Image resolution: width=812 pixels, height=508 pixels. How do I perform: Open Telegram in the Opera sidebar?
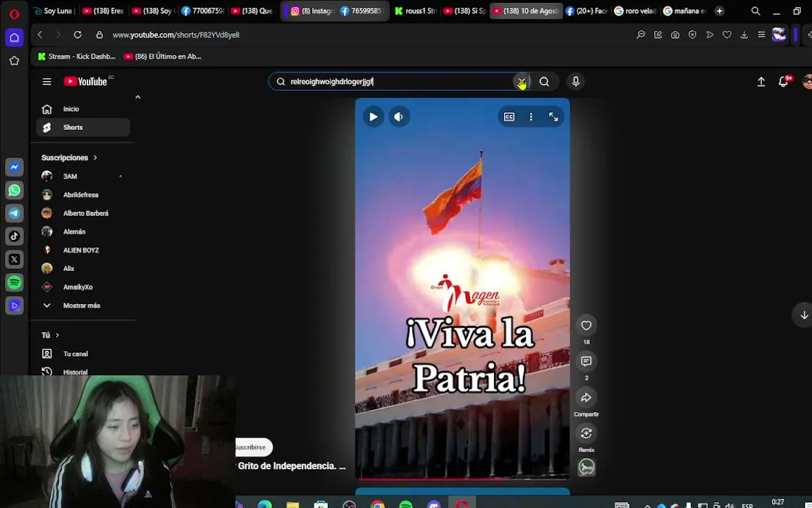pyautogui.click(x=14, y=213)
